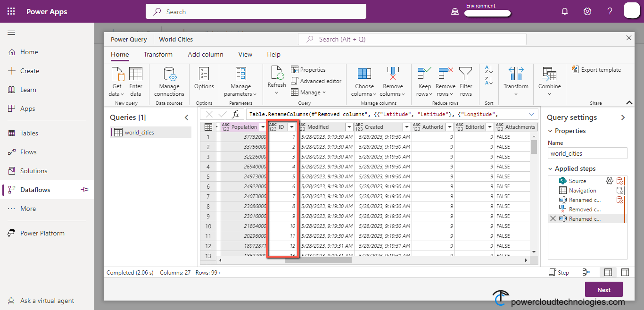The width and height of the screenshot is (644, 310).
Task: Click the Refresh icon
Action: coord(277,73)
